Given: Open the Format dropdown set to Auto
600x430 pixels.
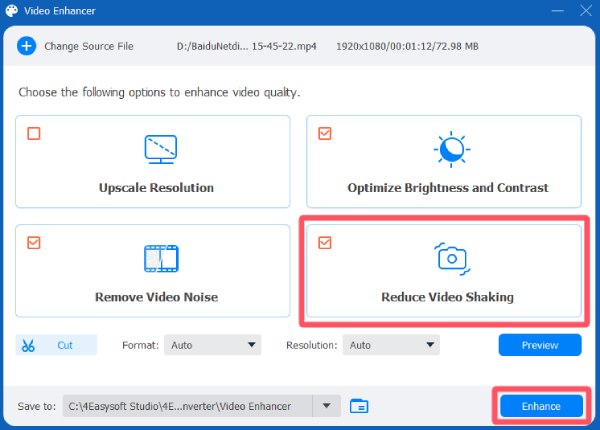Looking at the screenshot, I should [212, 345].
